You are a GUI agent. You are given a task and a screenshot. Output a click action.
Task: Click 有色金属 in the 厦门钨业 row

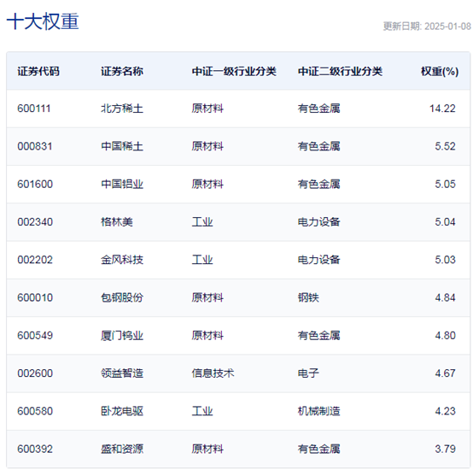[318, 336]
